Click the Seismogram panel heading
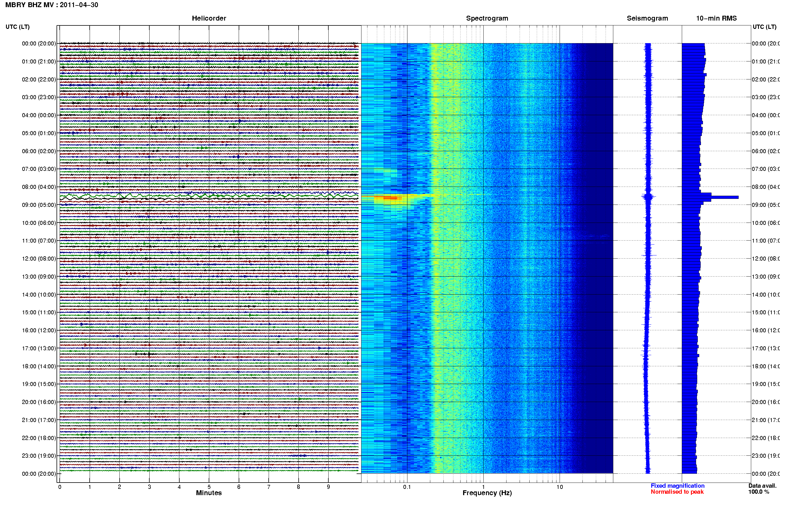This screenshot has width=812, height=508. click(647, 19)
